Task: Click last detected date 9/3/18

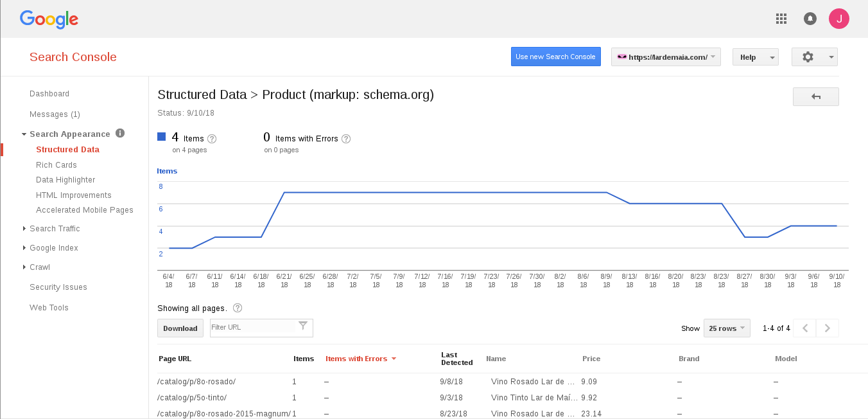Action: pos(451,398)
